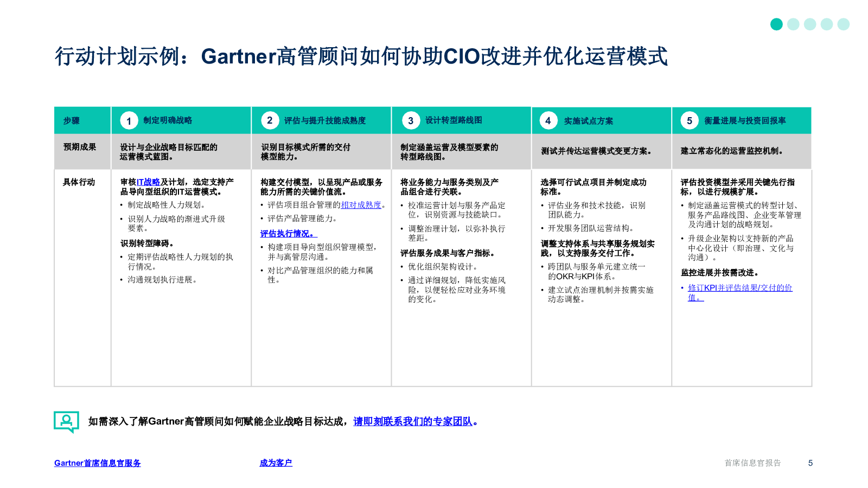Click the last light teal progress dot
The height and width of the screenshot is (488, 868).
pos(843,24)
